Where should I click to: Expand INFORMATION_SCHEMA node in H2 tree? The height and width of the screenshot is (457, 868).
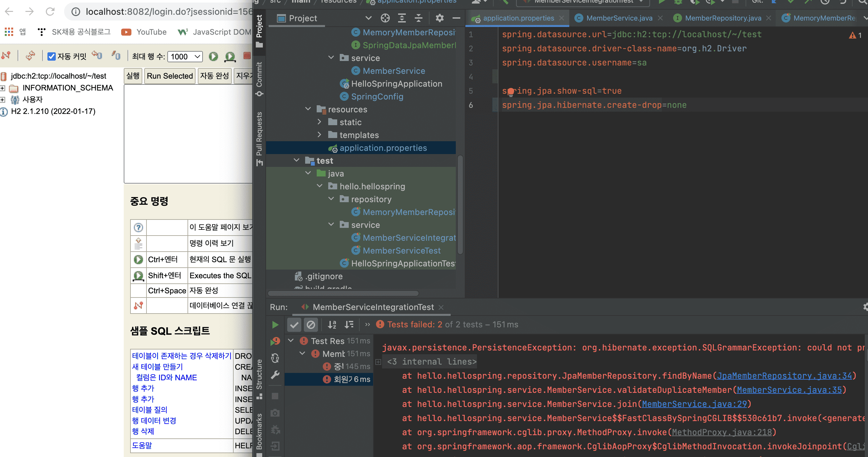click(x=3, y=88)
